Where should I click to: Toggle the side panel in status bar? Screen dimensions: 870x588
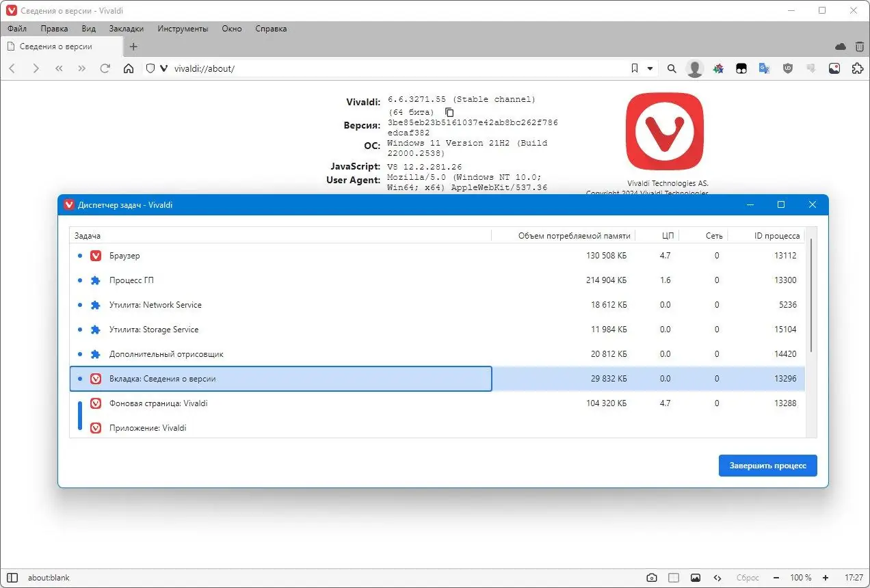pyautogui.click(x=12, y=578)
